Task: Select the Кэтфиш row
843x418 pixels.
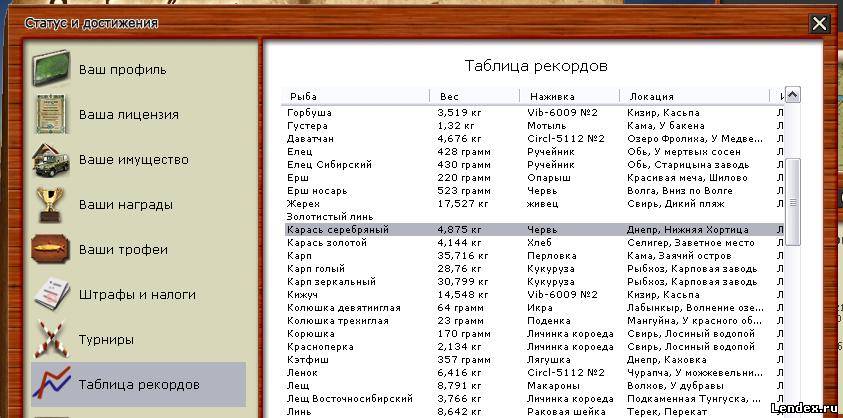Action: point(534,359)
